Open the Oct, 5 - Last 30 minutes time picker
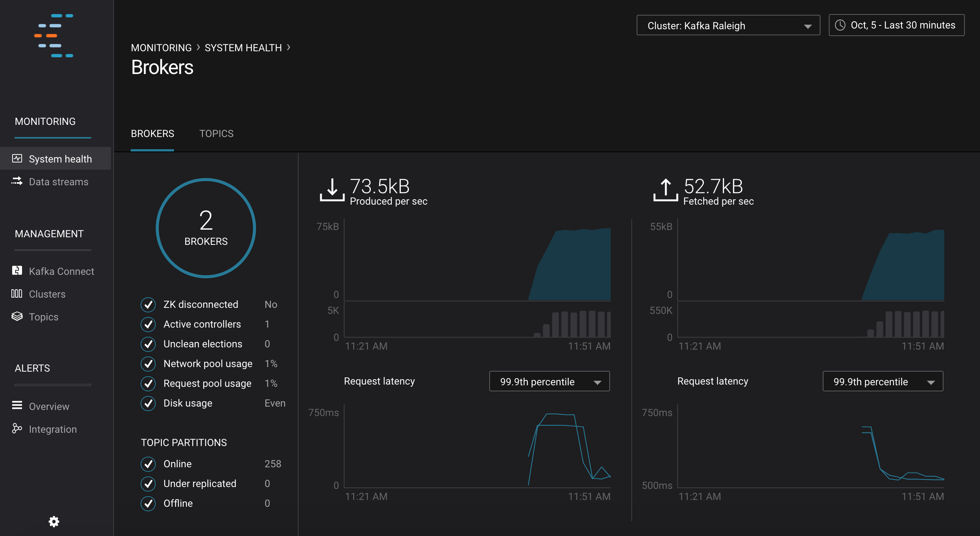980x536 pixels. (896, 25)
